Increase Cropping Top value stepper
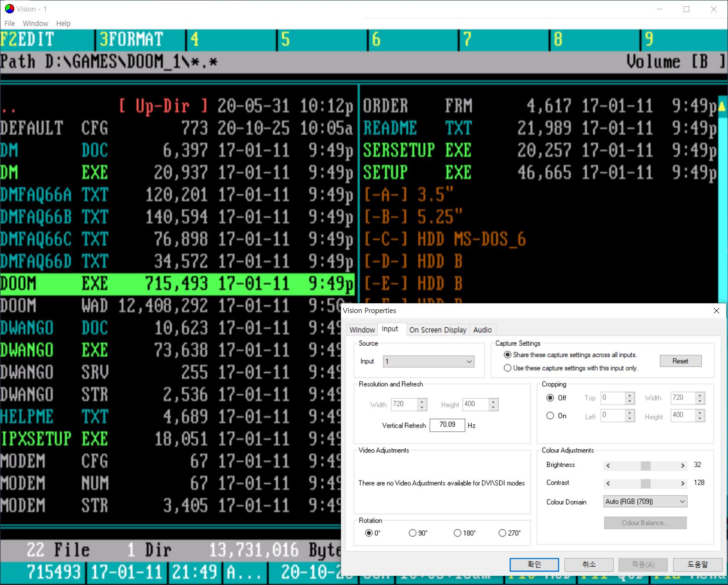 click(630, 395)
